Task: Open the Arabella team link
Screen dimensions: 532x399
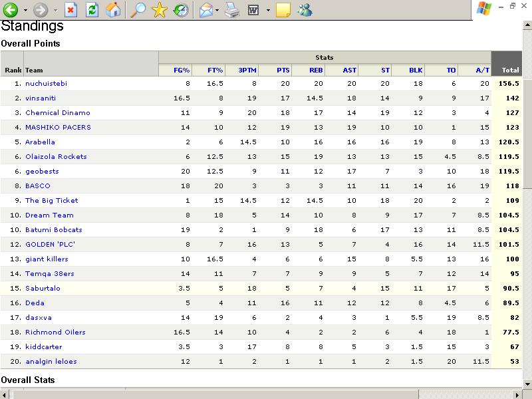Action: 40,142
